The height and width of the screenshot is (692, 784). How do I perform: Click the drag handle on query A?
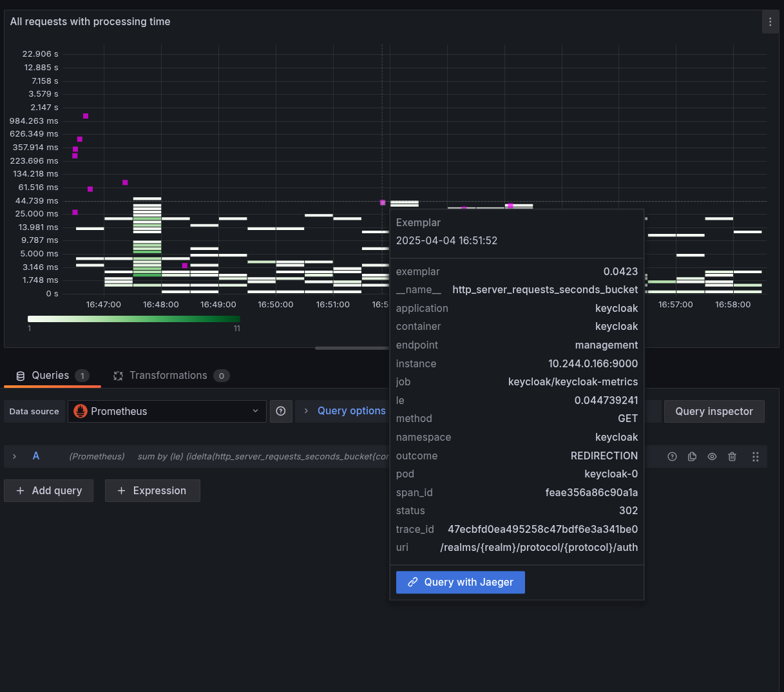point(755,457)
